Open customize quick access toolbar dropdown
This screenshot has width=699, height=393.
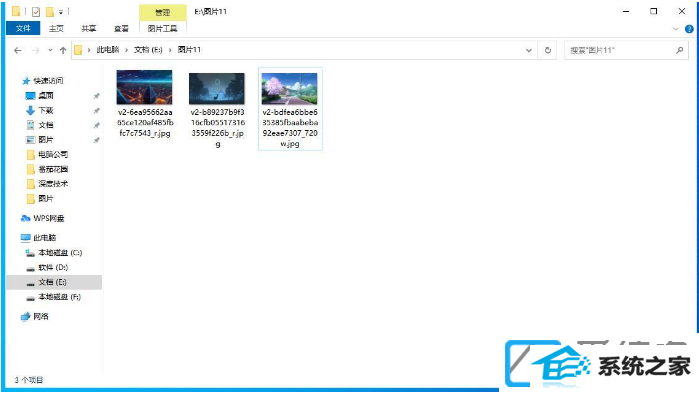(x=61, y=12)
